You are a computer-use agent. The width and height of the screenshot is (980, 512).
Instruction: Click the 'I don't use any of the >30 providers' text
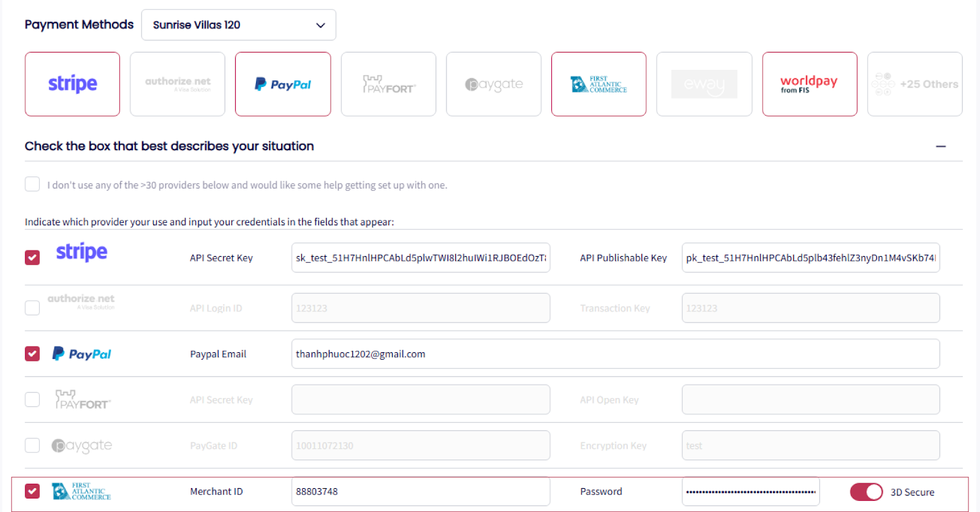click(x=247, y=185)
